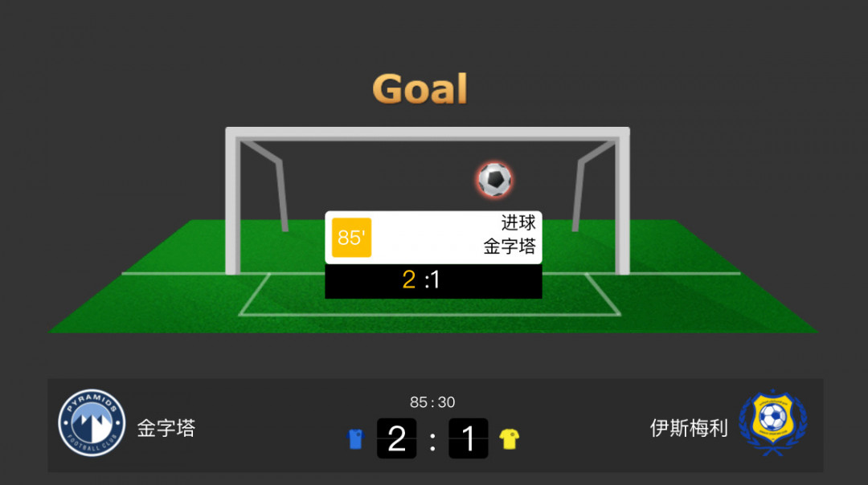This screenshot has width=868, height=485.
Task: Click the colon between scoreboard digits
Action: click(x=432, y=442)
